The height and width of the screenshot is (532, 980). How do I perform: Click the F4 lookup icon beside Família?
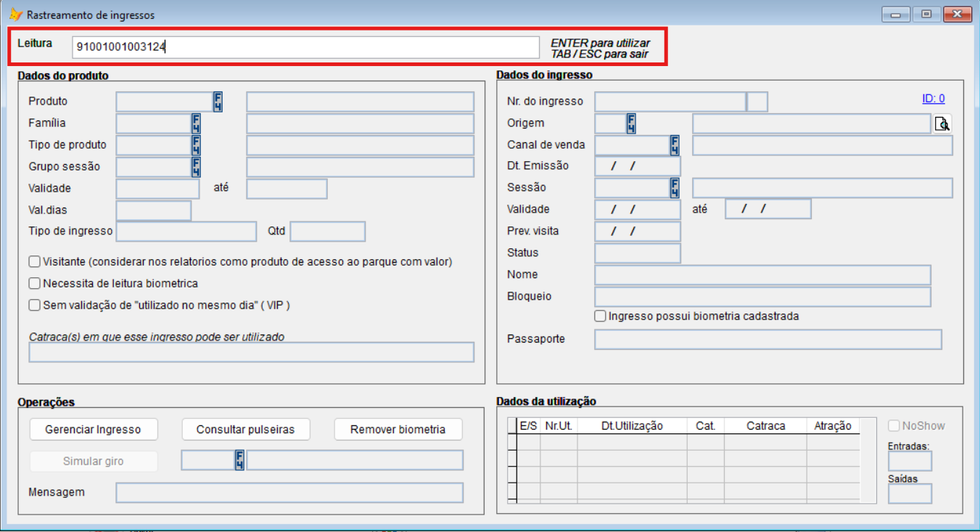pos(196,123)
